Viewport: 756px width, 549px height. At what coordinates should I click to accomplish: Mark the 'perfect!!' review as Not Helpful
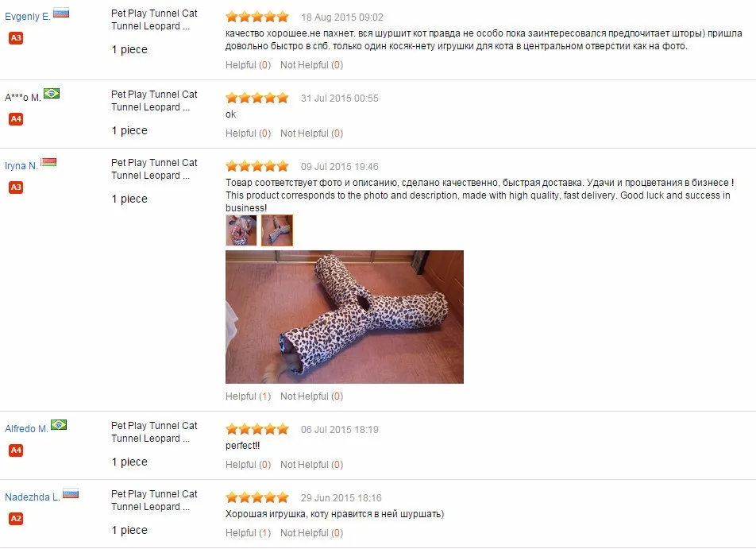point(312,465)
